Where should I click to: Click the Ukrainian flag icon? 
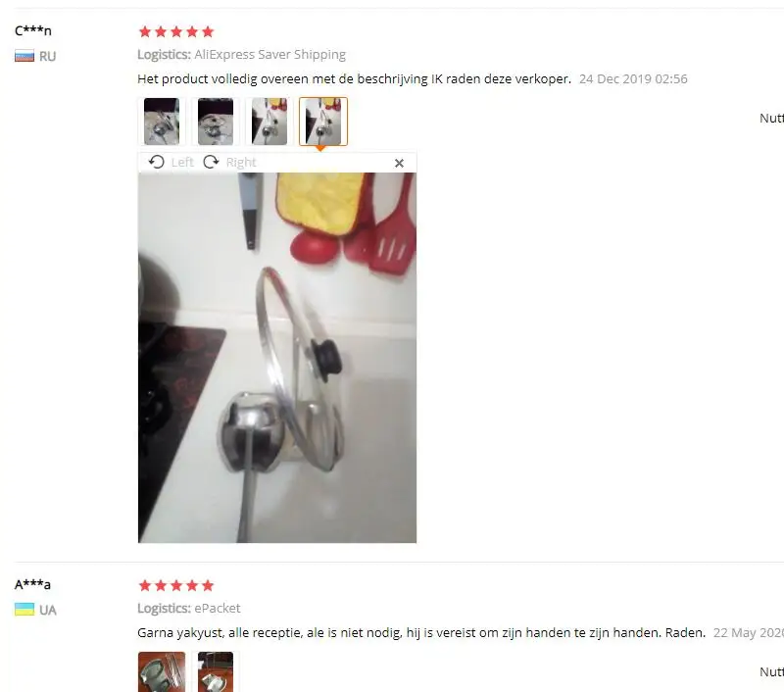pos(24,610)
